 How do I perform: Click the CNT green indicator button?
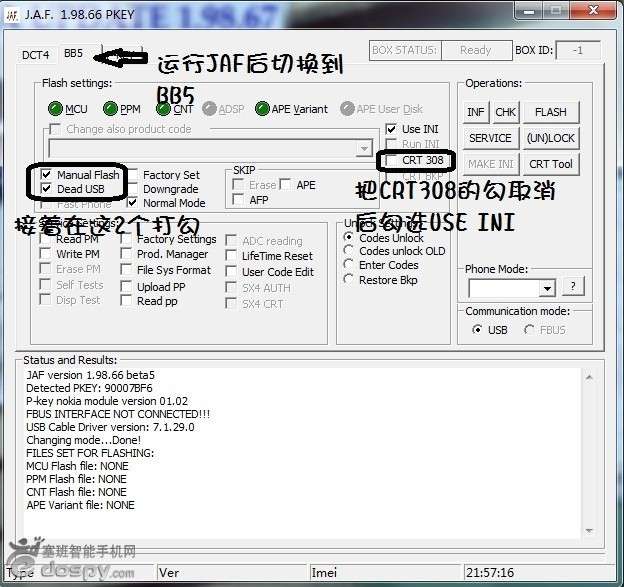(x=163, y=109)
